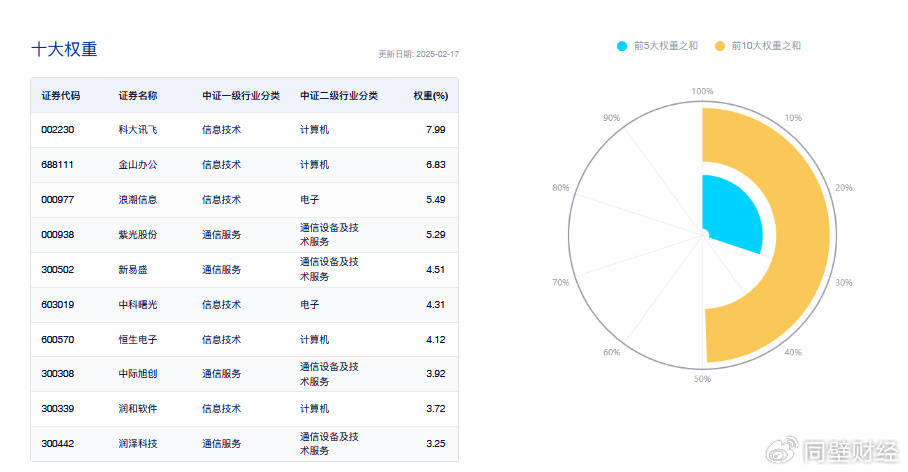The width and height of the screenshot is (908, 472).
Task: Click weight value 4.31
Action: (x=435, y=305)
